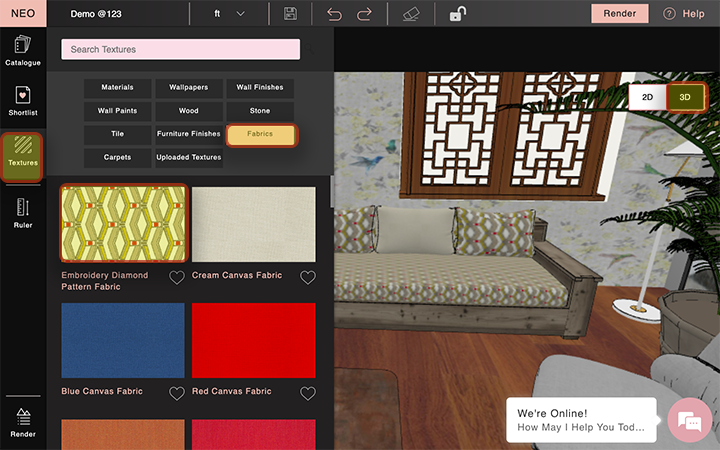
Task: Select the Wallpapers category
Action: (189, 87)
